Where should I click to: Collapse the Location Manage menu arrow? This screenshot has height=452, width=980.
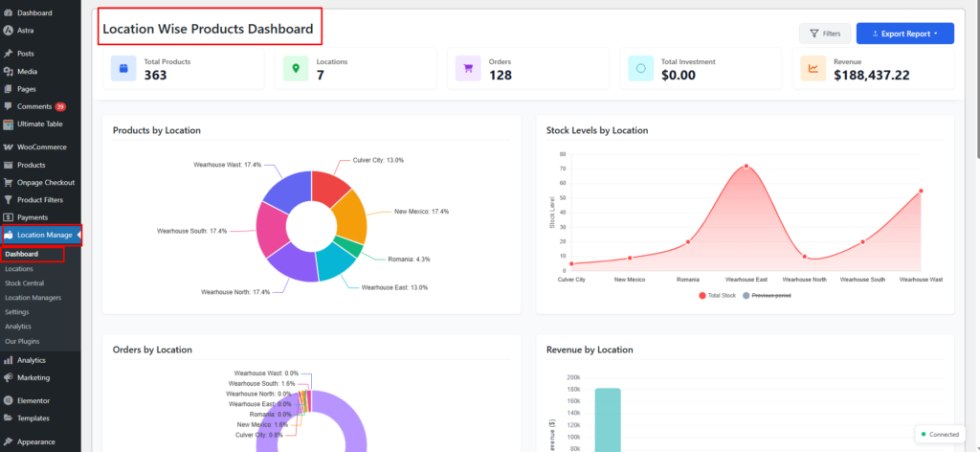[x=79, y=235]
